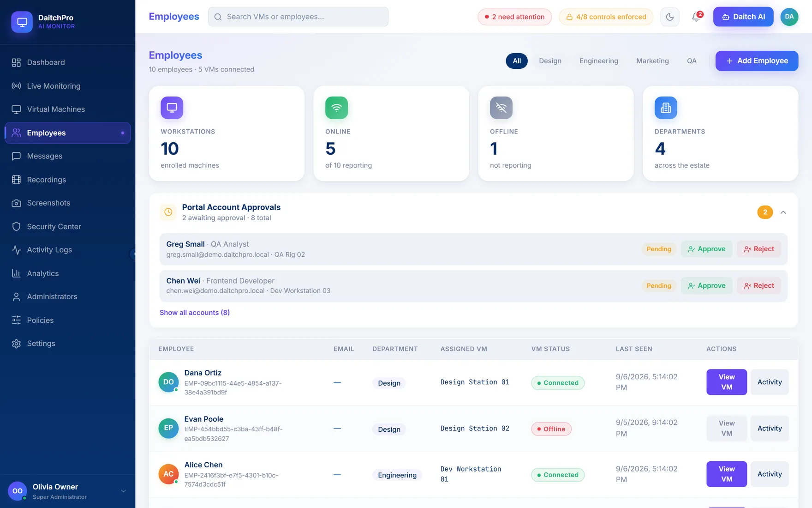The width and height of the screenshot is (812, 508).
Task: Open the Daitch AI assistant
Action: [743, 17]
